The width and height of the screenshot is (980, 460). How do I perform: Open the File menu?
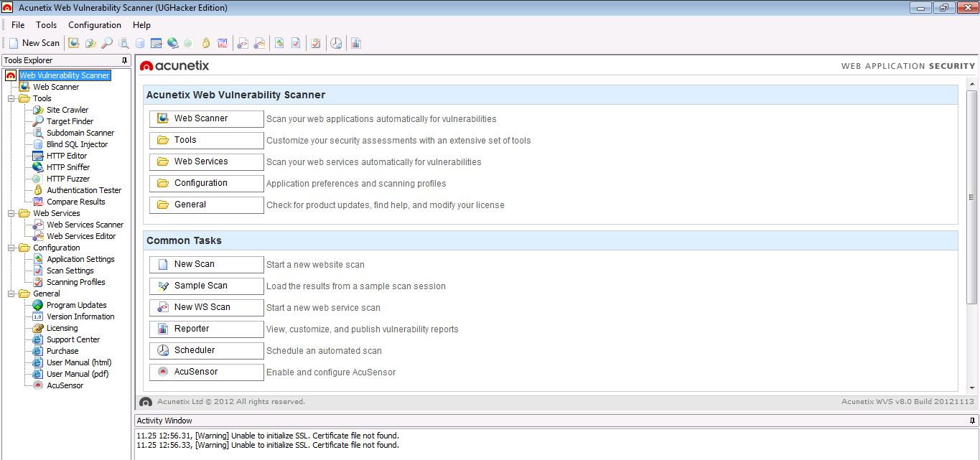click(18, 25)
